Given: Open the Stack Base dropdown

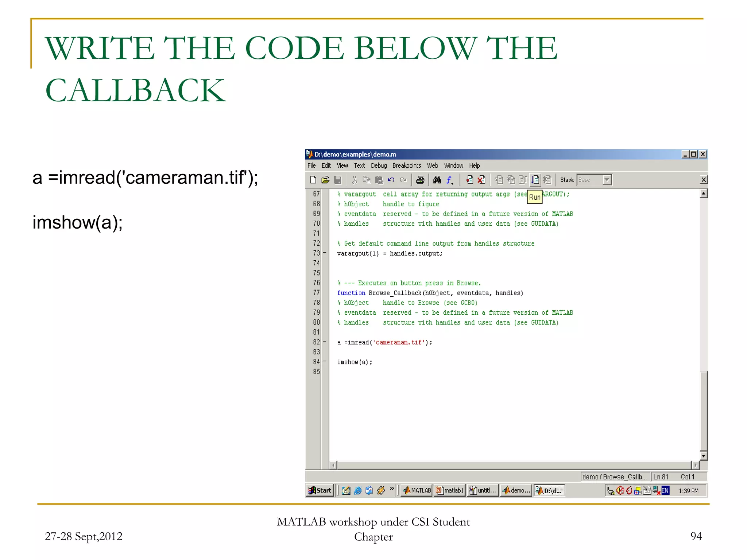Looking at the screenshot, I should [607, 180].
